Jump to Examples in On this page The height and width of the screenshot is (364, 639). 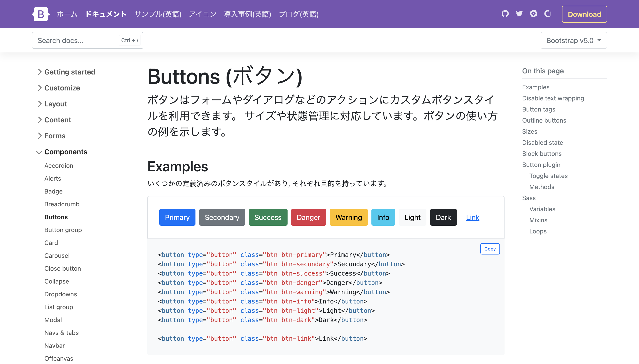pos(536,87)
